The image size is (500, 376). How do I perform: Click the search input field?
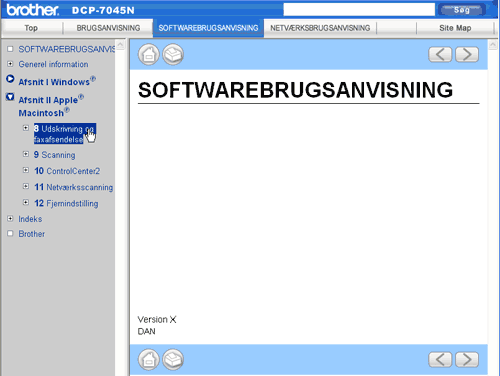coord(359,10)
